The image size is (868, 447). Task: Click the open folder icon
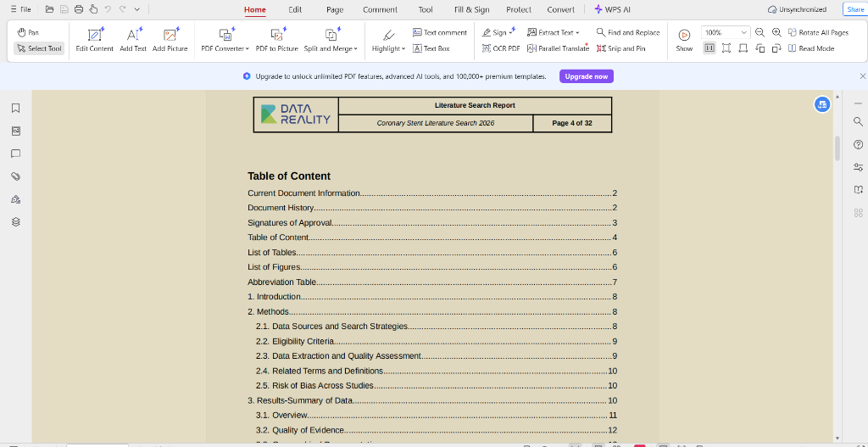click(x=50, y=9)
